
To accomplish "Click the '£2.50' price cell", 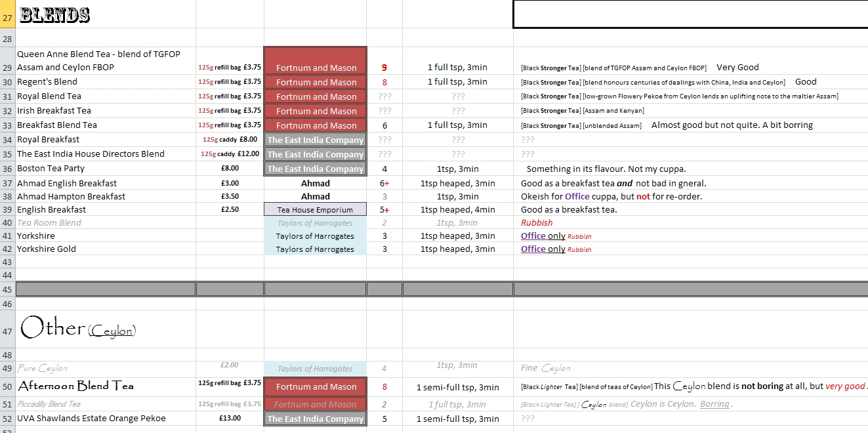I will pyautogui.click(x=230, y=209).
